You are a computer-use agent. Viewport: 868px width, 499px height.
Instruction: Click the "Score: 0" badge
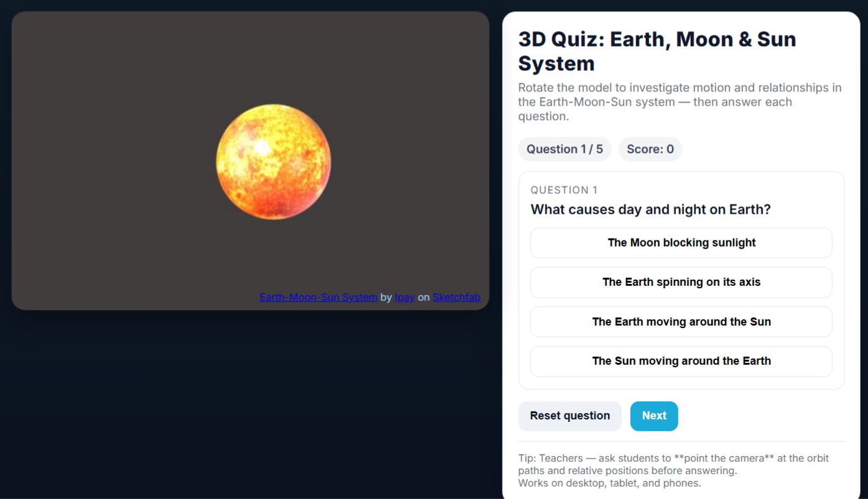650,149
